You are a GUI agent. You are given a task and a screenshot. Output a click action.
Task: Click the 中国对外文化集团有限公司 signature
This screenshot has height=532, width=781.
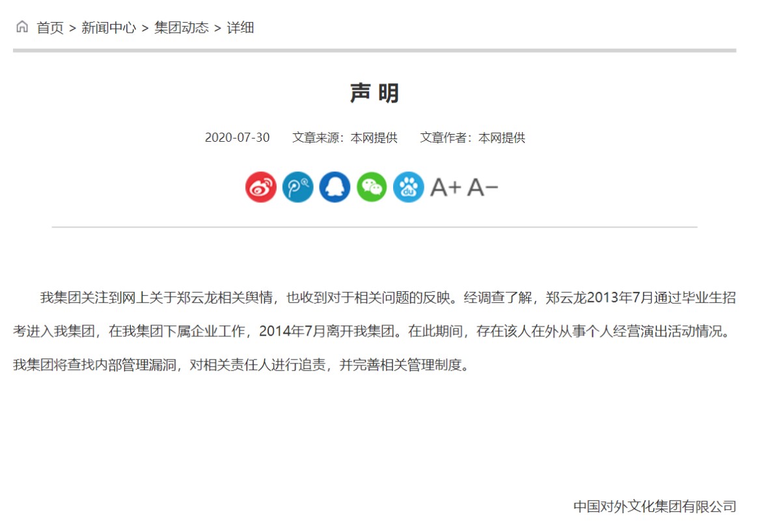point(654,506)
